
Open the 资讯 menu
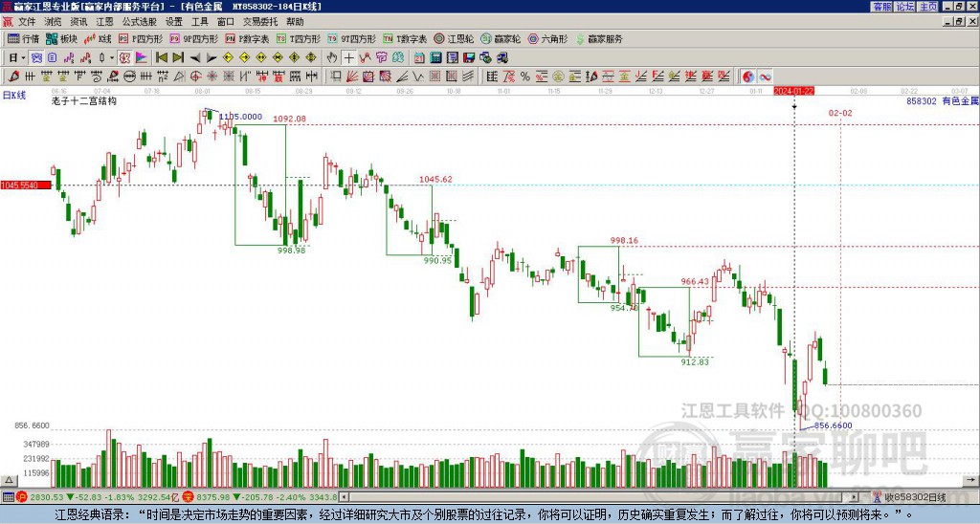coord(78,22)
